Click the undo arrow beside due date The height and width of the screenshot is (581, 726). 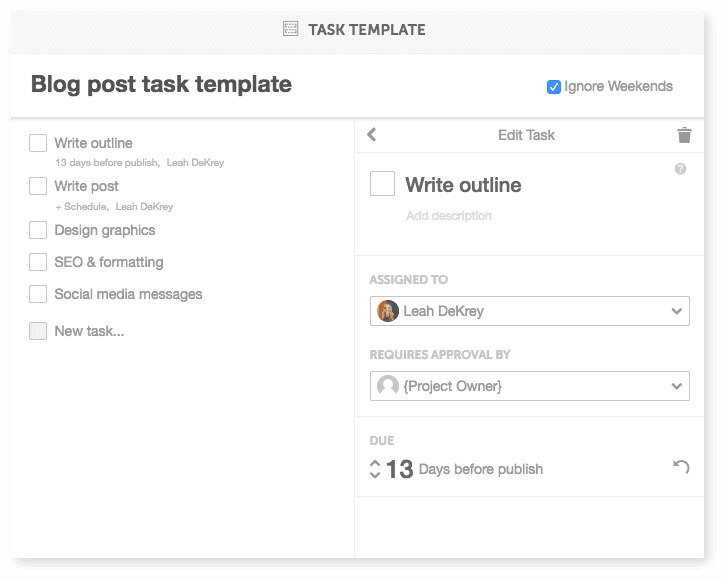tap(681, 467)
